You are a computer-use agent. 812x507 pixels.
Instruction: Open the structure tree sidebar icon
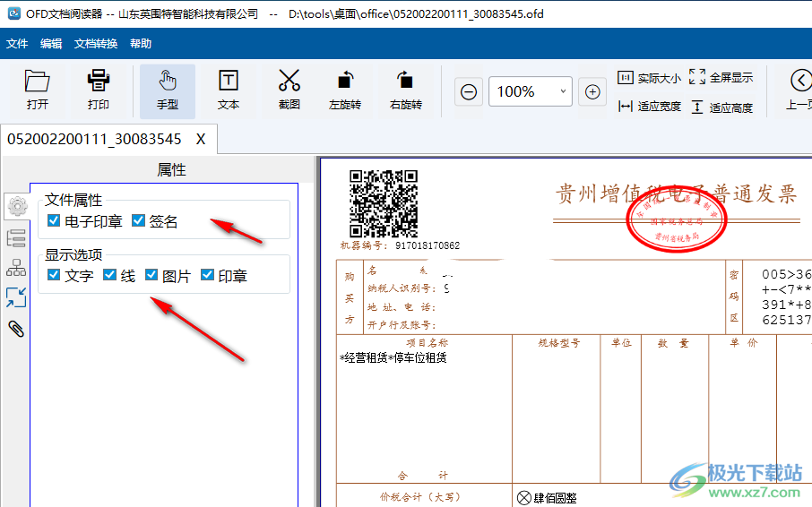click(x=16, y=268)
